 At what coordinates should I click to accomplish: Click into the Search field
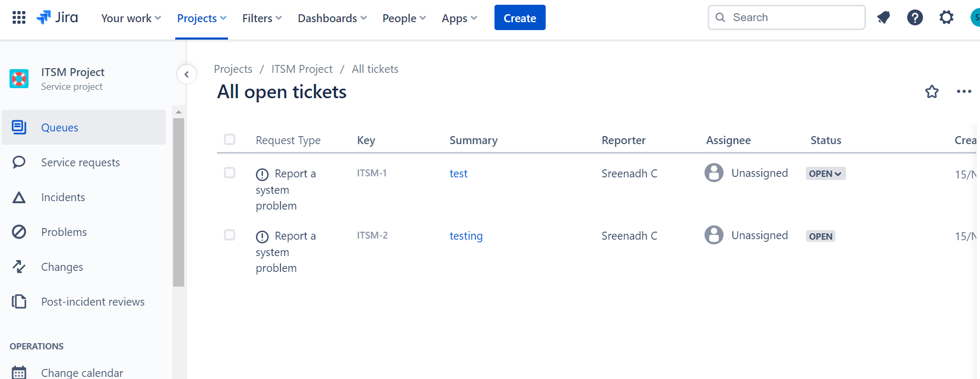786,17
